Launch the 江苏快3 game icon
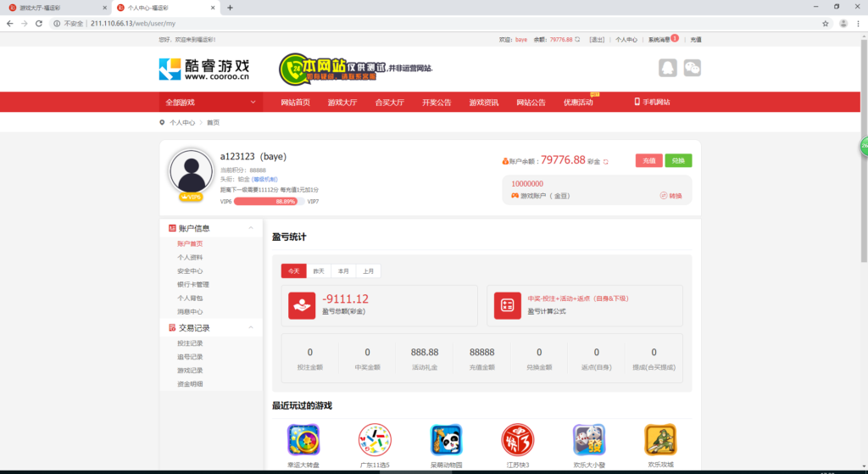Image resolution: width=868 pixels, height=474 pixels. (517, 440)
